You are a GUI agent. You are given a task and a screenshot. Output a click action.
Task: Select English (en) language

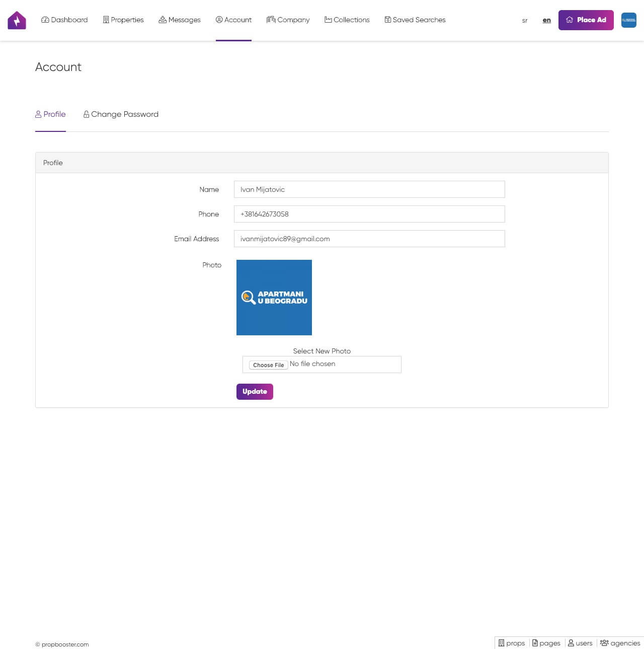(546, 20)
